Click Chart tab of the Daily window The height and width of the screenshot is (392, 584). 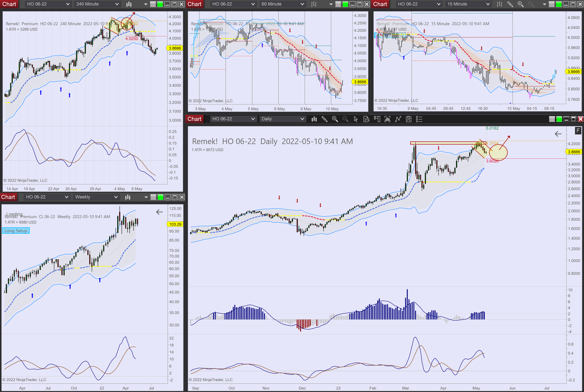(194, 119)
